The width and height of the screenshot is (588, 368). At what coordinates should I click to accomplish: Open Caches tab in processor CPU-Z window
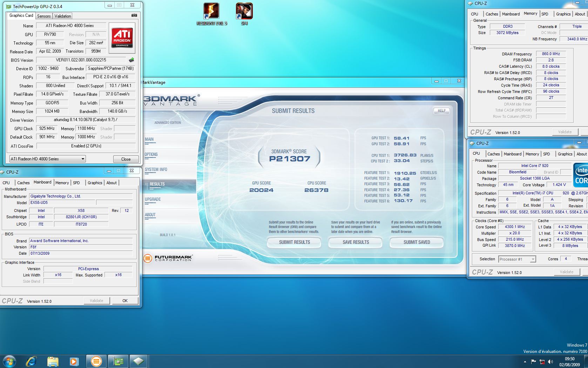click(x=493, y=154)
